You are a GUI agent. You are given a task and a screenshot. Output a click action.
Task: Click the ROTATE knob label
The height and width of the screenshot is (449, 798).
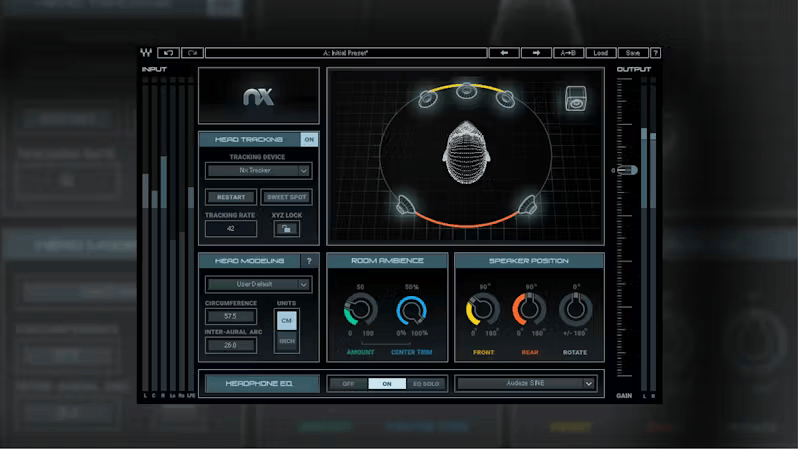(x=575, y=352)
